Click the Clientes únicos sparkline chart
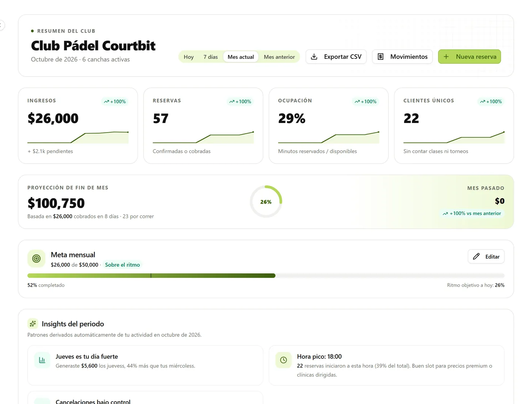This screenshot has width=532, height=404. click(x=454, y=137)
